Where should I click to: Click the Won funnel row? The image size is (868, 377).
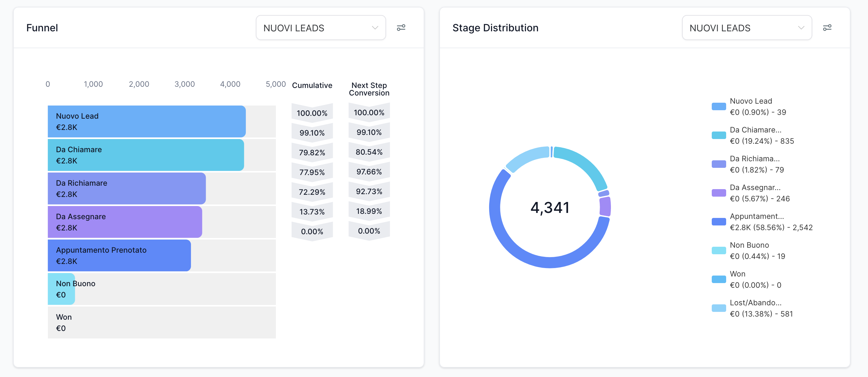(162, 323)
